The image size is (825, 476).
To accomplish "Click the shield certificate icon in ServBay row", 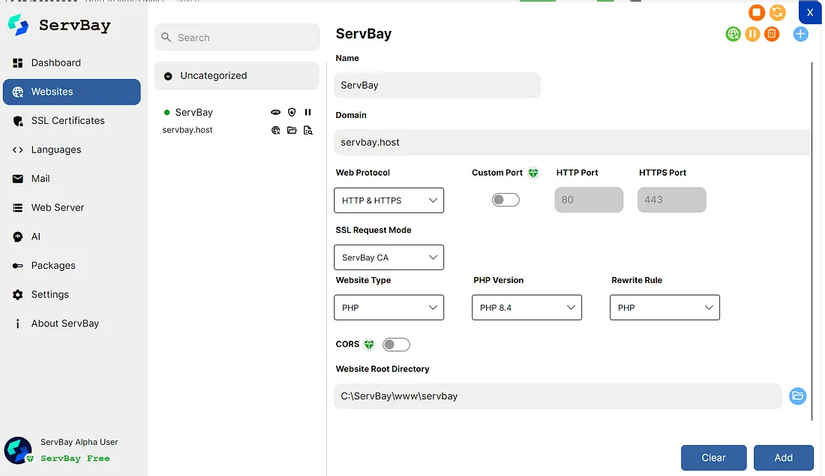I will pos(292,112).
